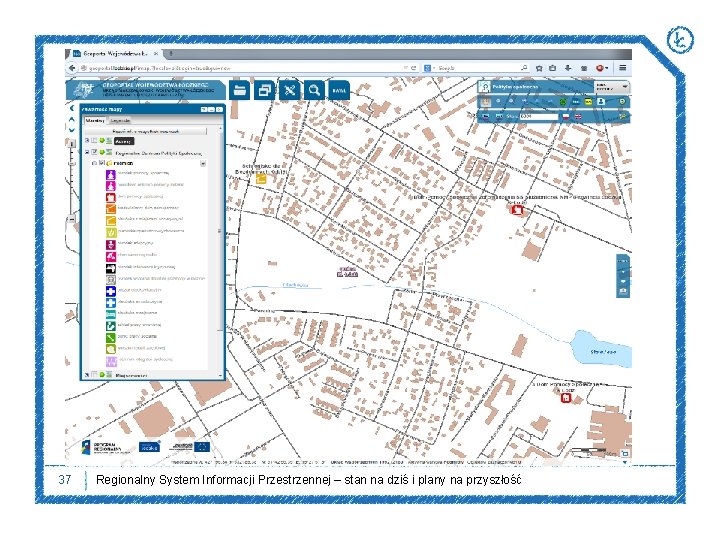
Task: Click the yellow tool icon in right toolbar
Action: 588,102
